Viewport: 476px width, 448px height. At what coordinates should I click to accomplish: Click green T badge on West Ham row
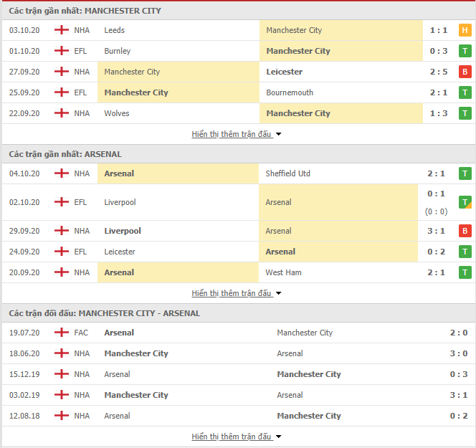point(465,272)
